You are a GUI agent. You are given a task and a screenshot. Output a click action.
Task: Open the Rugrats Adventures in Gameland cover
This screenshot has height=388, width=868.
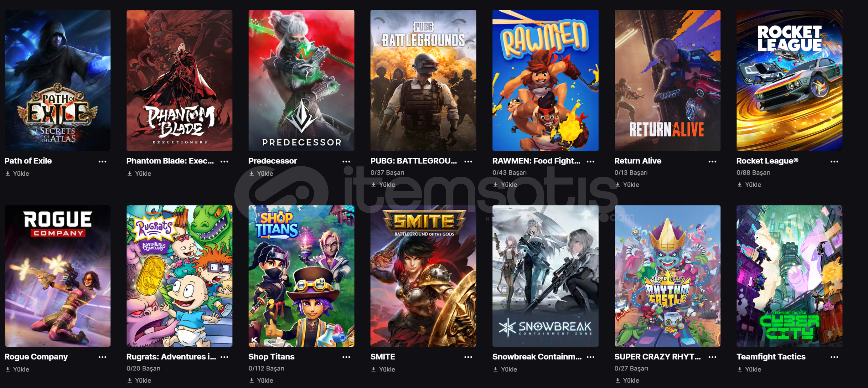point(179,276)
